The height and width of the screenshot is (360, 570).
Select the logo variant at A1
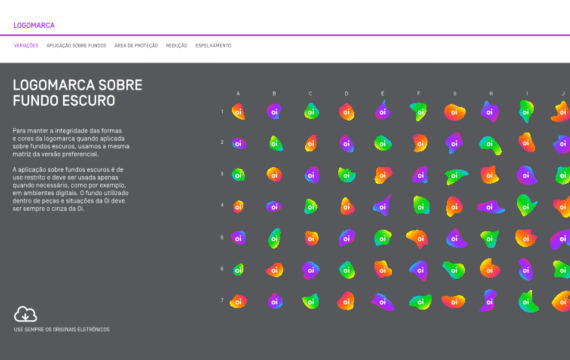point(238,112)
